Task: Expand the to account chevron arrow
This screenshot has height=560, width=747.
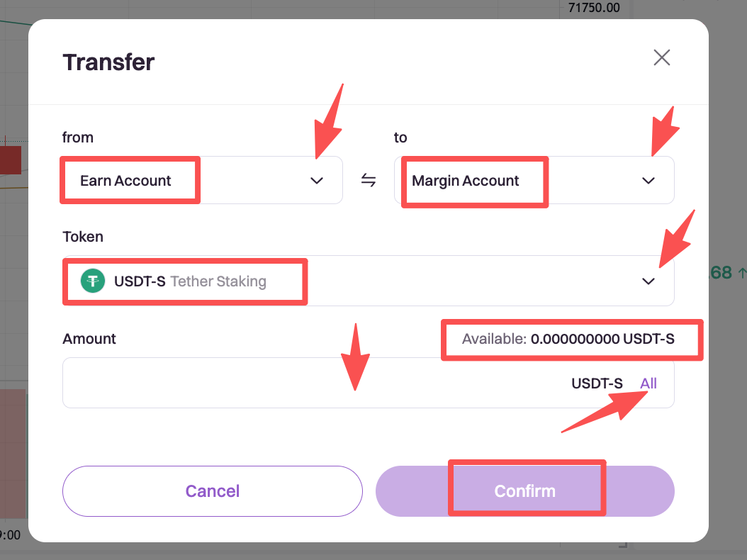Action: (648, 181)
